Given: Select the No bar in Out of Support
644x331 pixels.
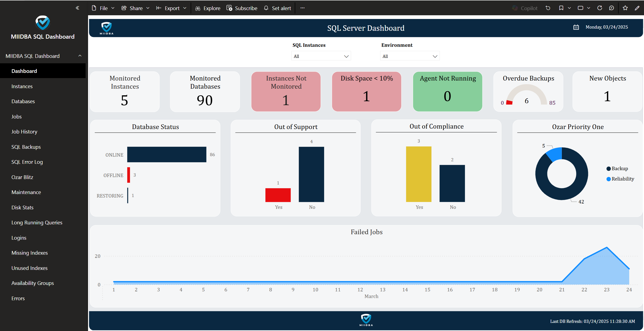Looking at the screenshot, I should point(312,174).
